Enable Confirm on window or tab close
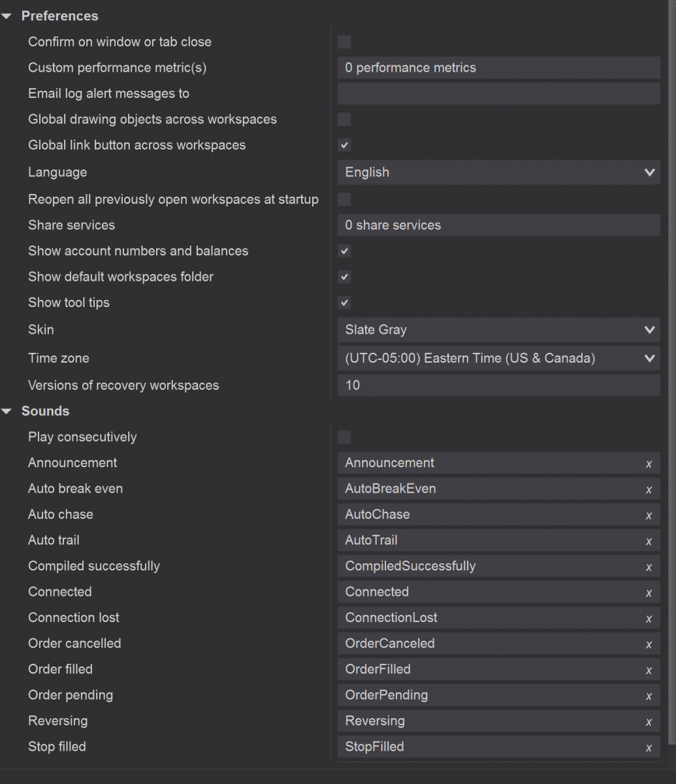 [344, 42]
